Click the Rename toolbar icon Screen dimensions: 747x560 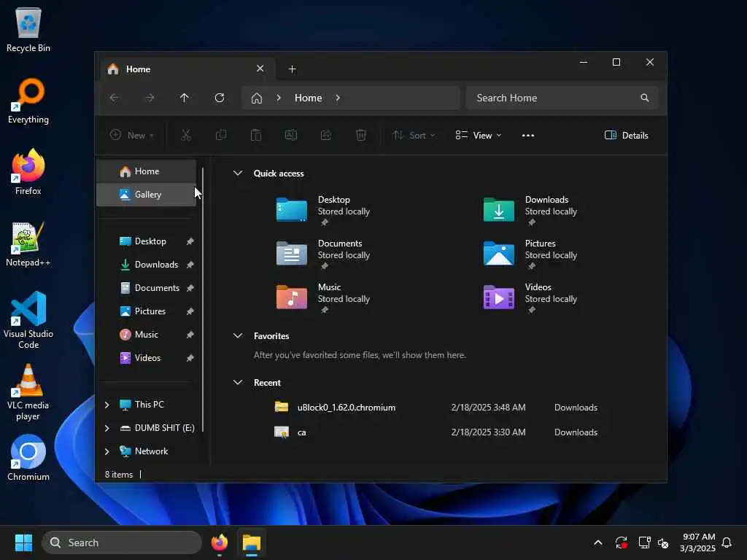click(290, 135)
